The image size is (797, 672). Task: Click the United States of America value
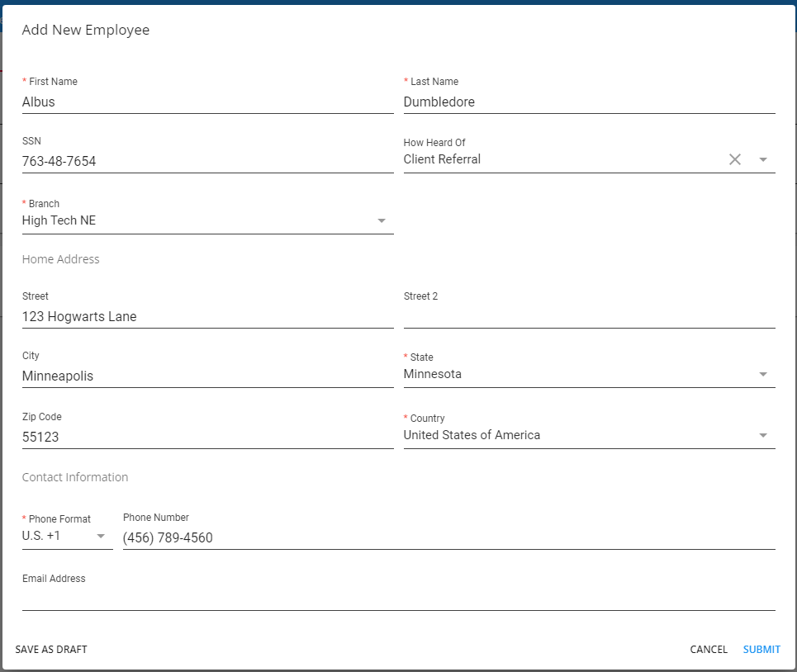472,435
